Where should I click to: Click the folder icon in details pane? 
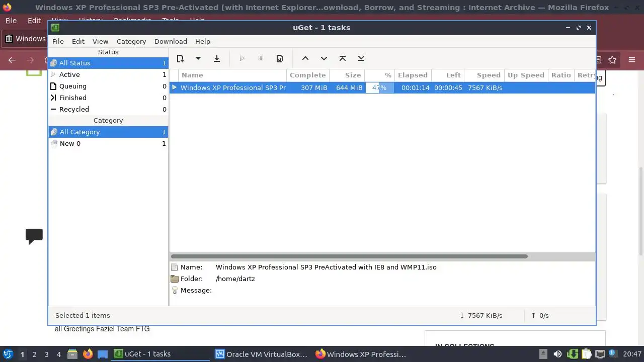pos(175,279)
